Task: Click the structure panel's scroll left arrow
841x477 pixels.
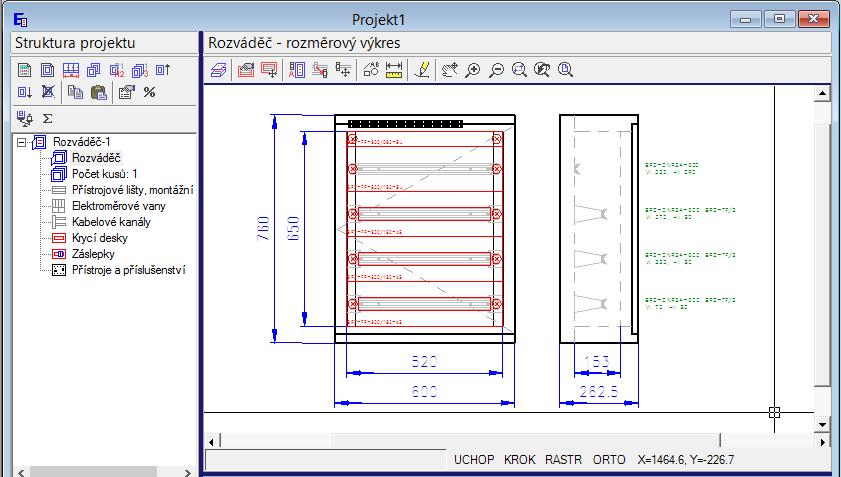Action: (x=21, y=473)
